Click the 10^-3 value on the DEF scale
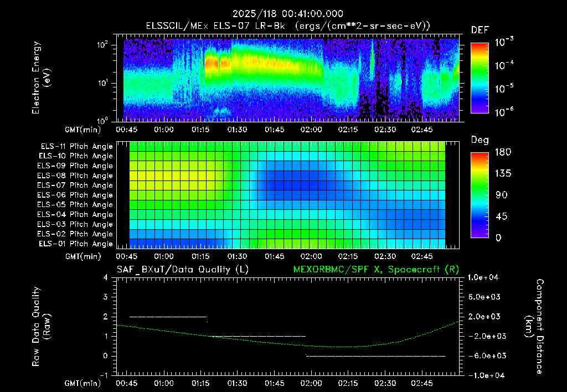This screenshot has height=392, width=567. [x=504, y=42]
